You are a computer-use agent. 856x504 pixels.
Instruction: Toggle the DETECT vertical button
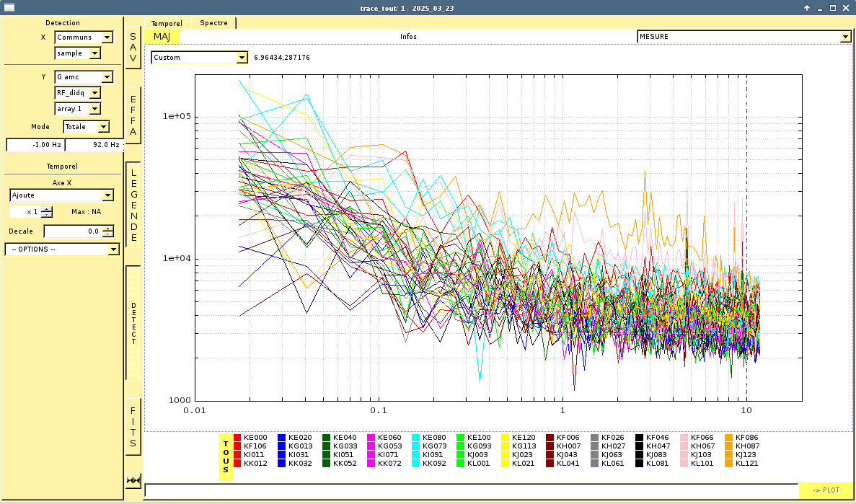(x=133, y=323)
